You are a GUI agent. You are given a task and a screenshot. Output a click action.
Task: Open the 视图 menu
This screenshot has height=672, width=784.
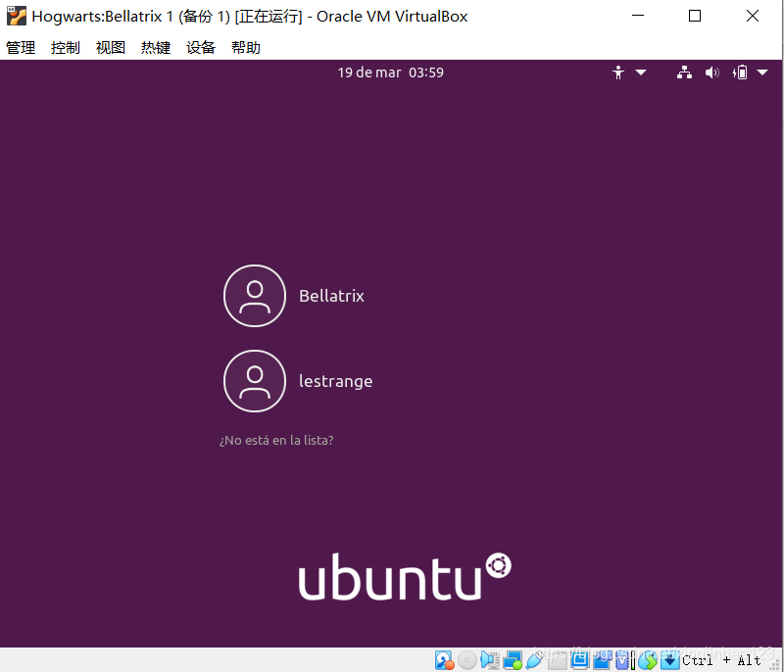click(111, 47)
